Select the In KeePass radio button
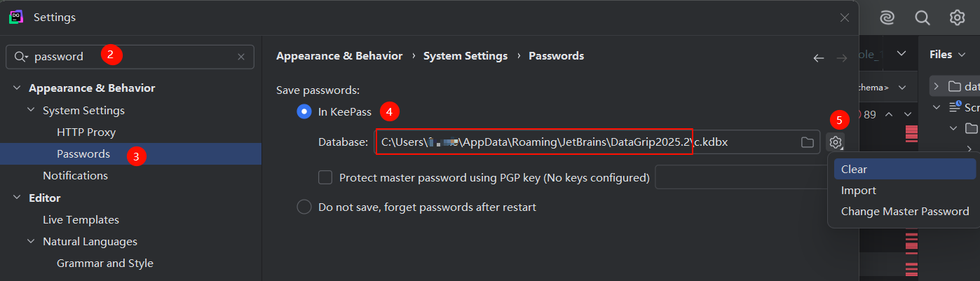Image resolution: width=980 pixels, height=281 pixels. [304, 111]
